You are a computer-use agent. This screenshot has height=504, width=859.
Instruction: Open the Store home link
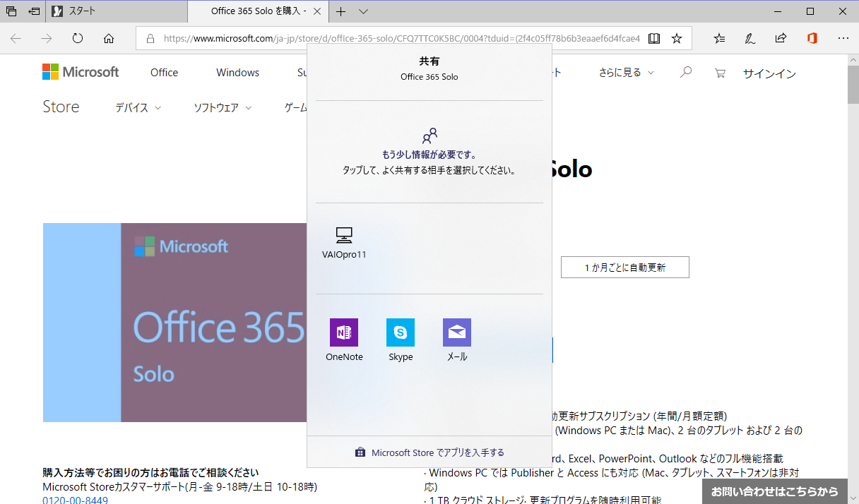point(61,107)
